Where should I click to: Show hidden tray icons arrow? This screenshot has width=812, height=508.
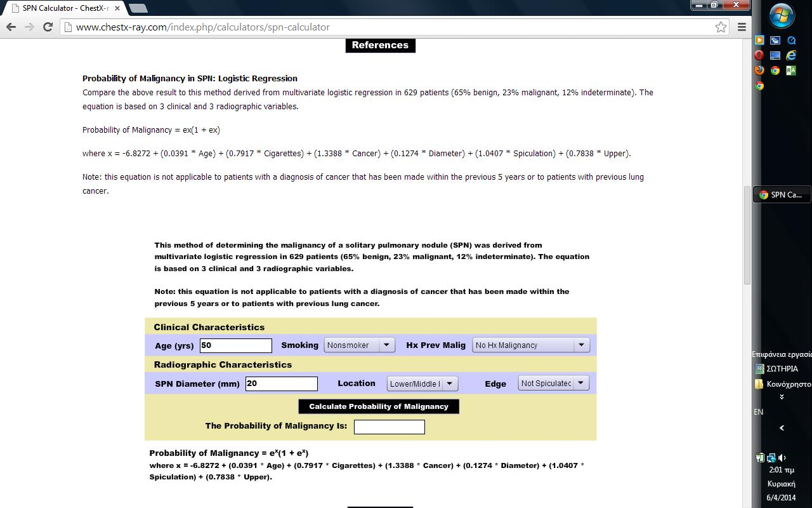coord(782,428)
